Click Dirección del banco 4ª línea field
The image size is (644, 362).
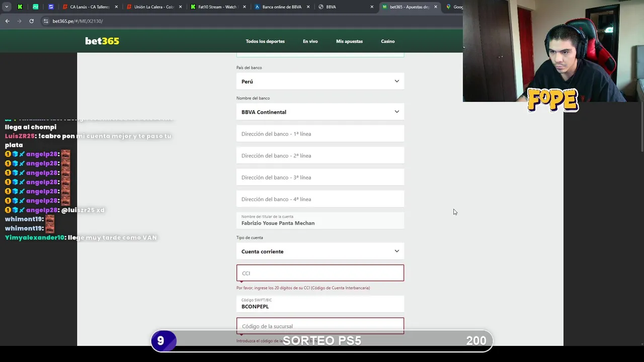click(x=320, y=199)
